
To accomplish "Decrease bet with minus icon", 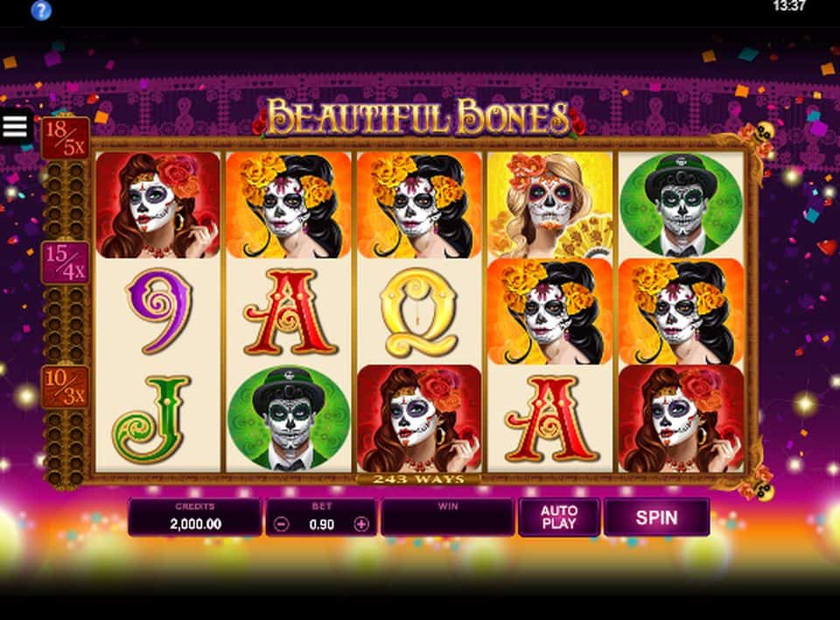I will (282, 524).
